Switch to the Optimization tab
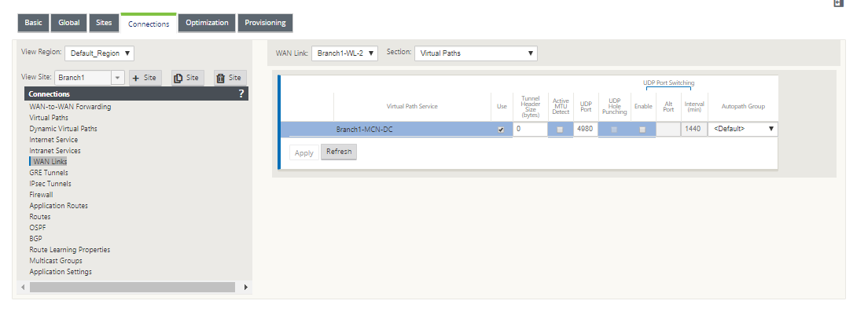The image size is (868, 319). 207,24
